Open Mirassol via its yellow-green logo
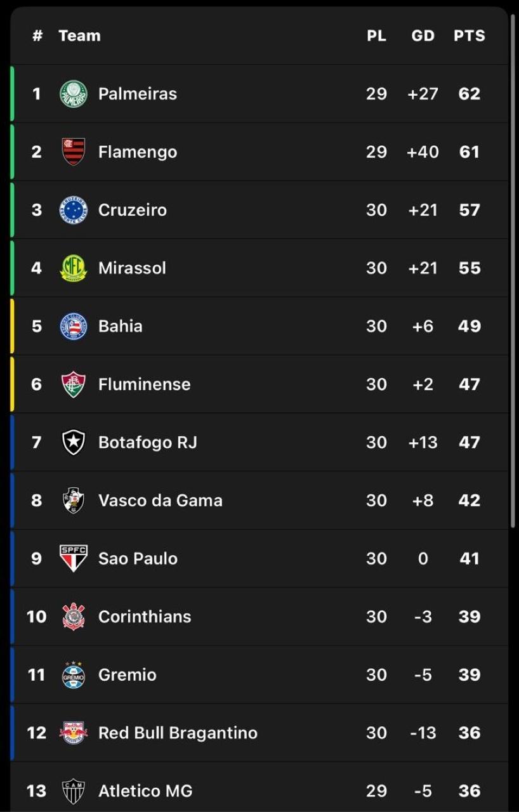 coord(73,268)
